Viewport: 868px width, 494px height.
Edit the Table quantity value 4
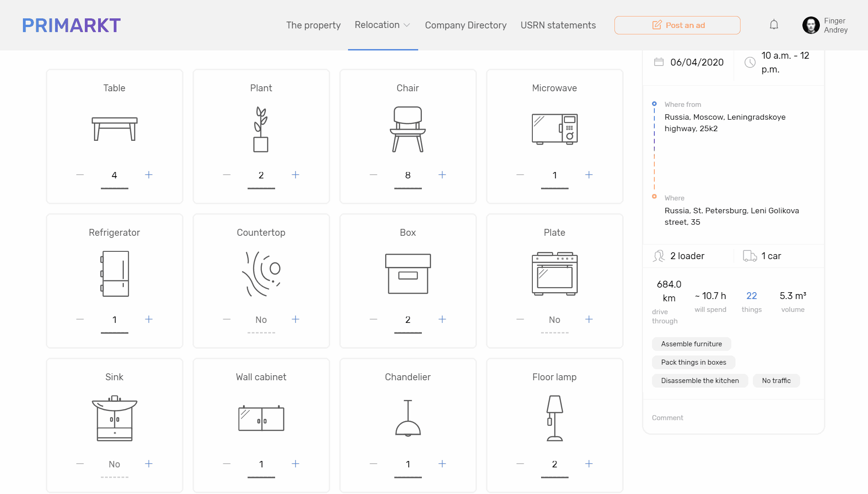[114, 175]
